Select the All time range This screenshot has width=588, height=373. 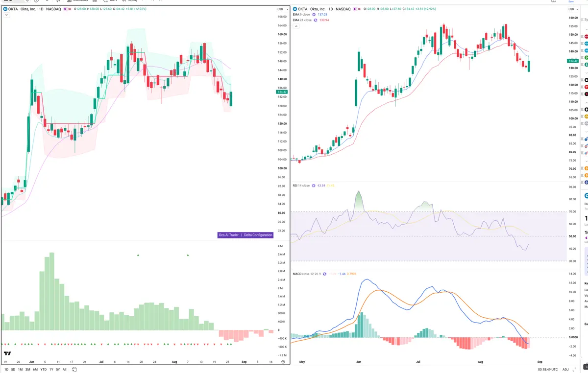point(64,369)
